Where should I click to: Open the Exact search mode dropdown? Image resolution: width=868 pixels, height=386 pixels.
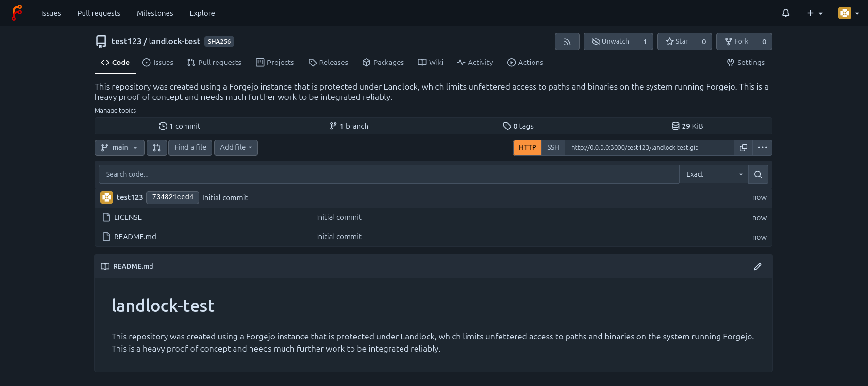click(714, 174)
